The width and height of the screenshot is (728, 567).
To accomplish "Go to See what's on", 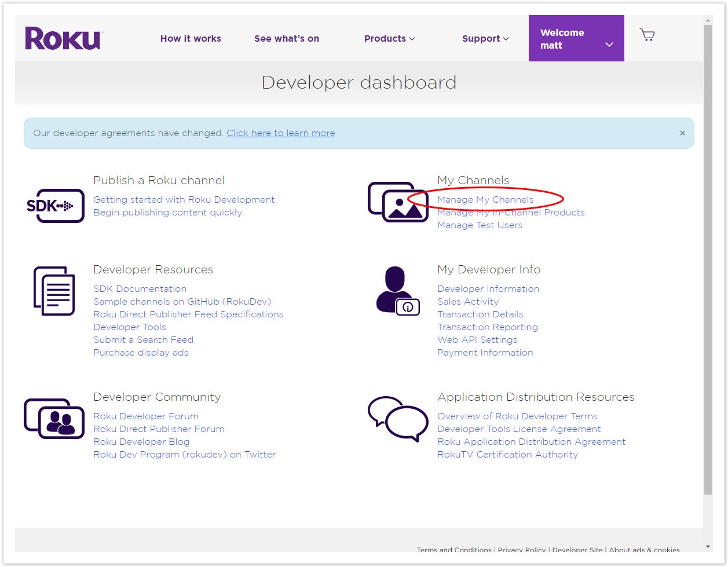I will pyautogui.click(x=287, y=38).
